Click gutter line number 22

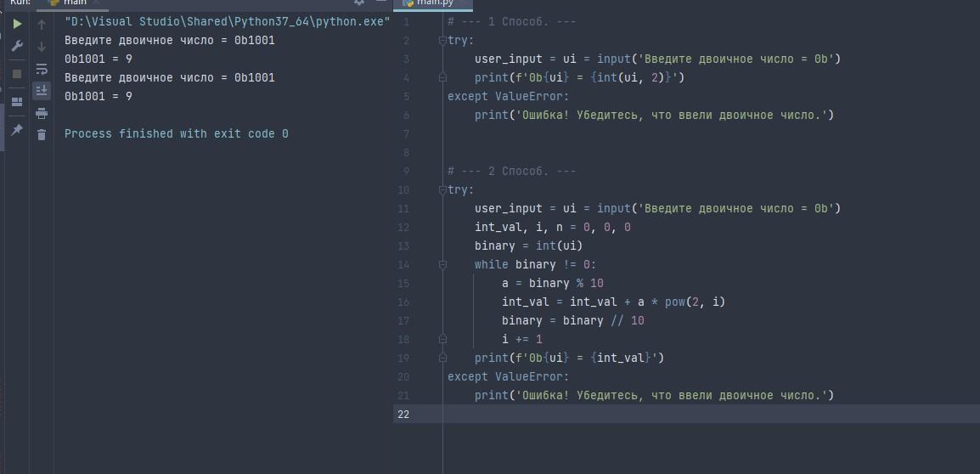click(403, 414)
